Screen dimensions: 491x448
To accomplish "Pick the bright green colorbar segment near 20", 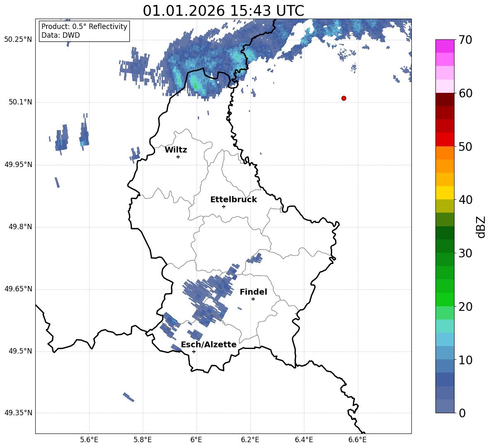I will pos(445,299).
